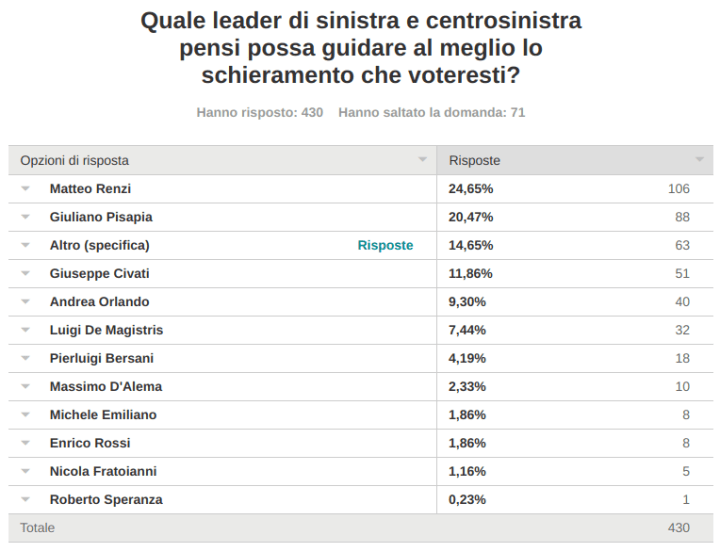This screenshot has height=552, width=720.
Task: Click the Giuliano Pisapia option name
Action: click(101, 217)
